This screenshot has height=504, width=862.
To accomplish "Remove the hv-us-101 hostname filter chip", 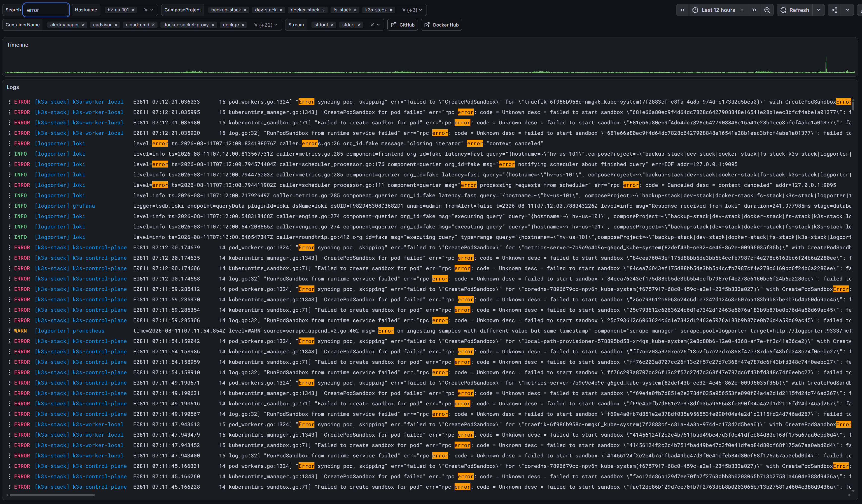I will pos(133,10).
